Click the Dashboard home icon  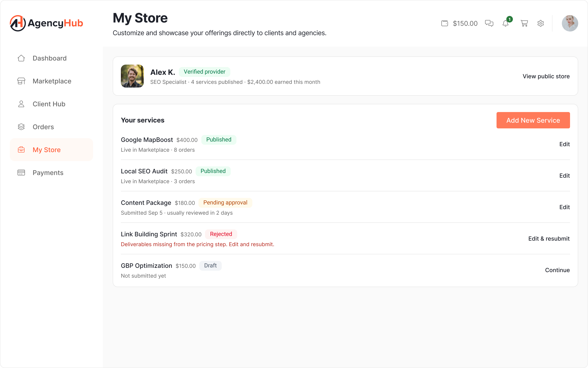tap(21, 58)
